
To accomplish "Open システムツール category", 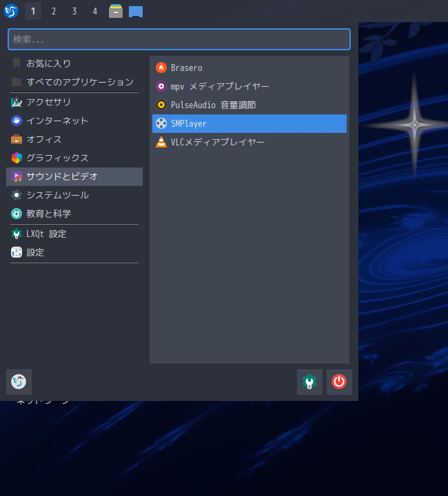I will click(74, 195).
